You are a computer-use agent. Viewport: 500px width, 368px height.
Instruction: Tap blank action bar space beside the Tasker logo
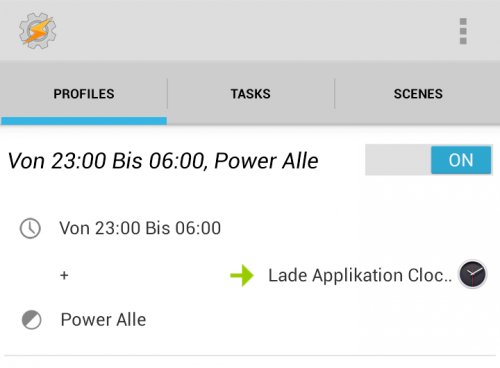tap(253, 31)
